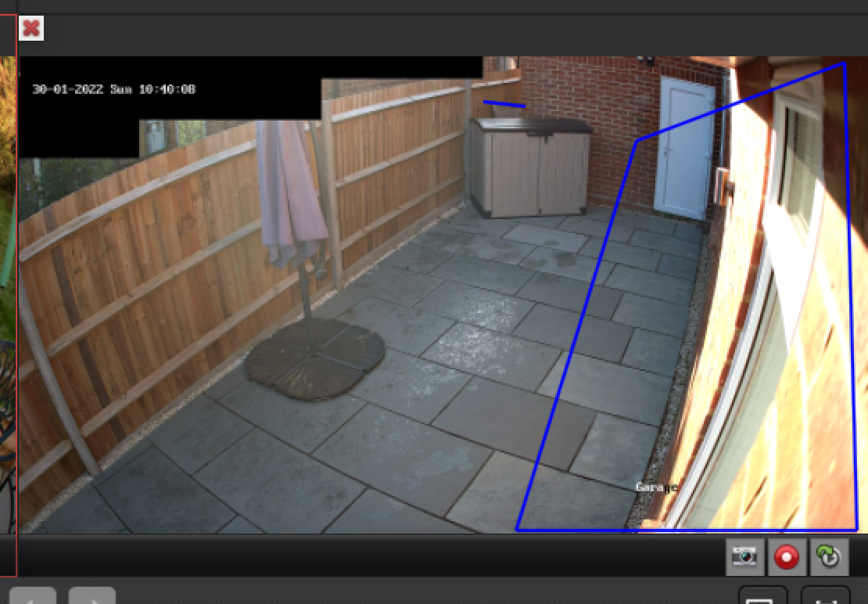Screen dimensions: 868x604
Task: Click the white door in the feed
Action: pos(685,147)
